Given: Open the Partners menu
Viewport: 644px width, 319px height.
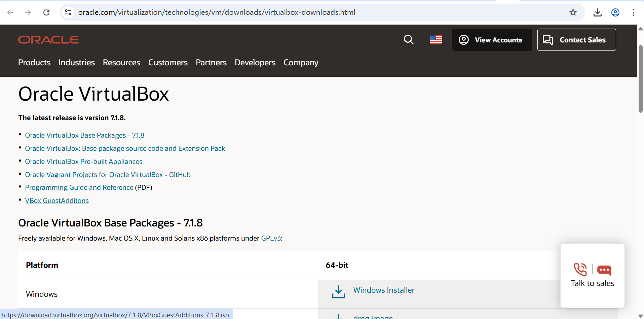Looking at the screenshot, I should point(211,63).
